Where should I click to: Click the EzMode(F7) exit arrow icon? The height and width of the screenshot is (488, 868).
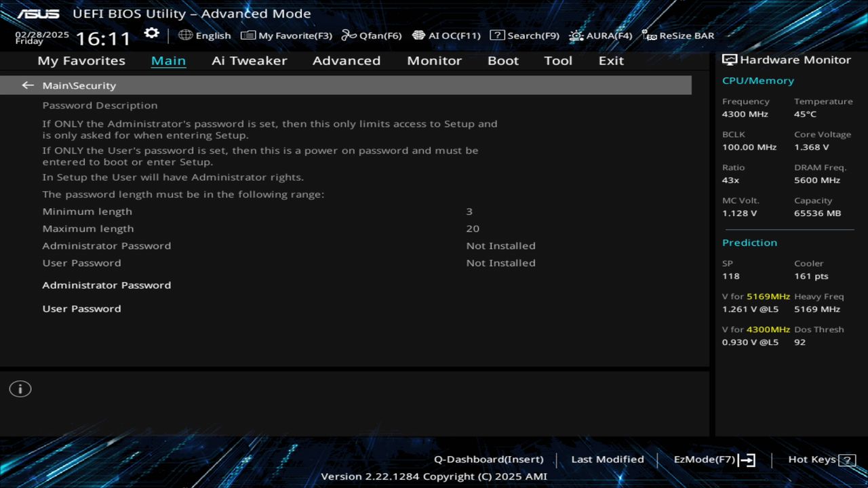[x=747, y=460]
